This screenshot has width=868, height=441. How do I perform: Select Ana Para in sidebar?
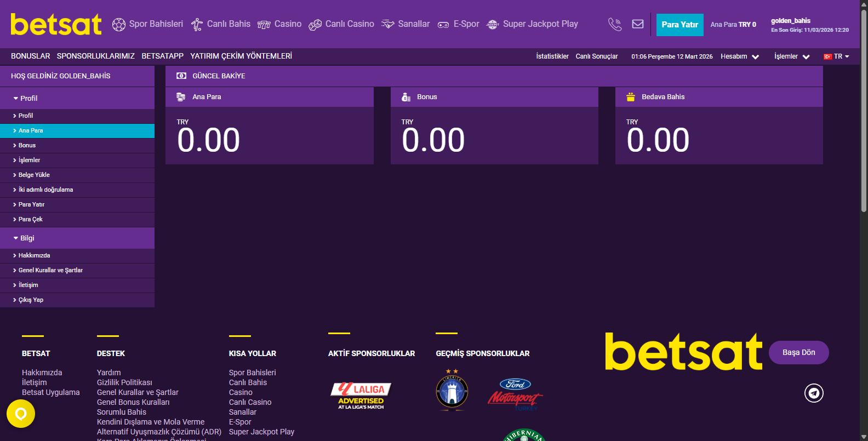click(77, 130)
